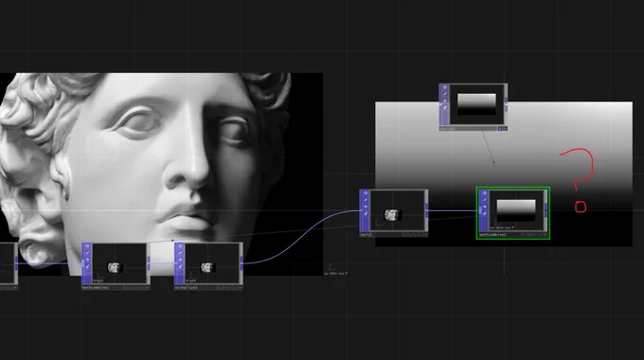Toggle the viewer flag on normalize1 node
Screen dimensions: 644x360
tap(180, 246)
